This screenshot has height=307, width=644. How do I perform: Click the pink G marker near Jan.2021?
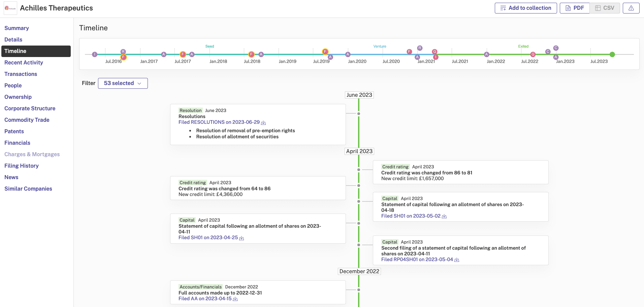click(x=435, y=52)
